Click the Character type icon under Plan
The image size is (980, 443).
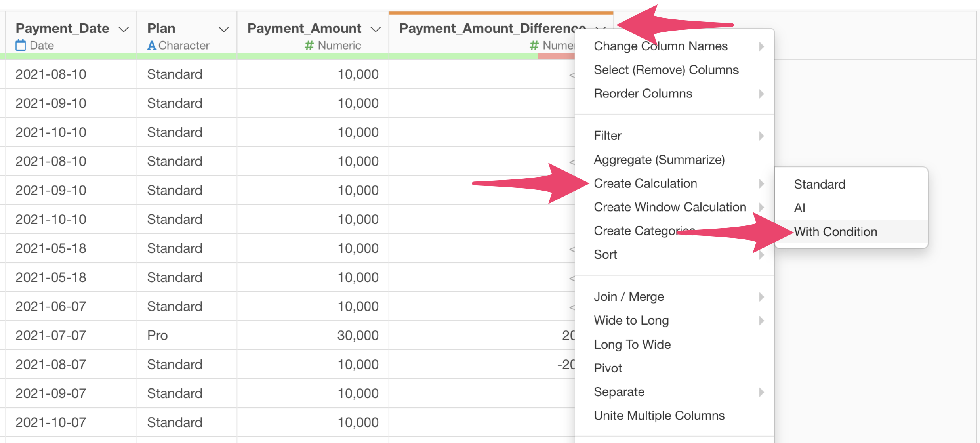click(x=151, y=46)
